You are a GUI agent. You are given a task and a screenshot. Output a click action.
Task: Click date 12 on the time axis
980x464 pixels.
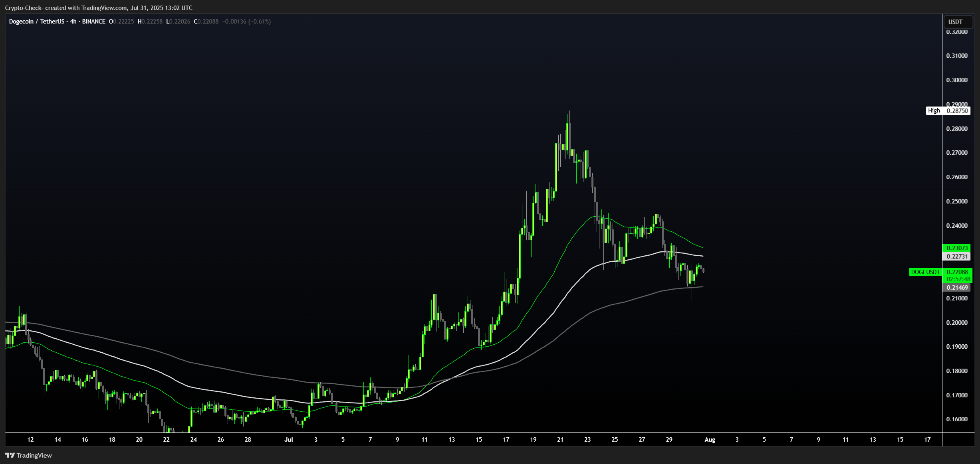30,439
